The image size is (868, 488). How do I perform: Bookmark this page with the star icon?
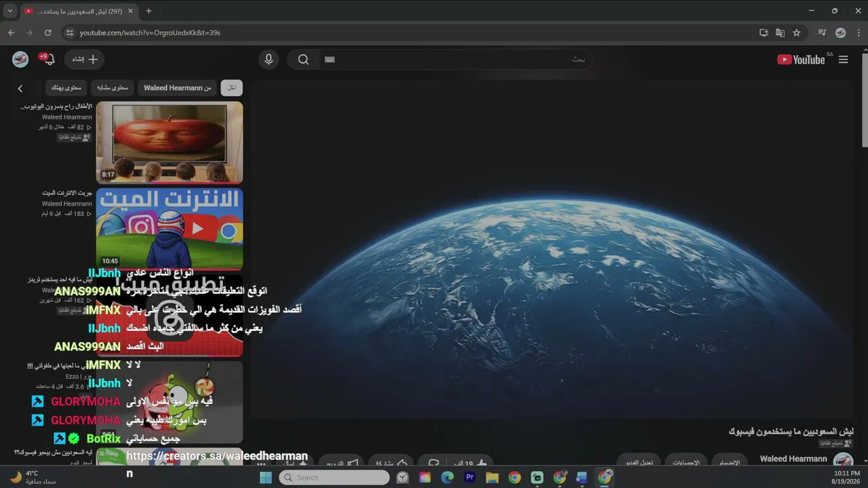tap(797, 33)
